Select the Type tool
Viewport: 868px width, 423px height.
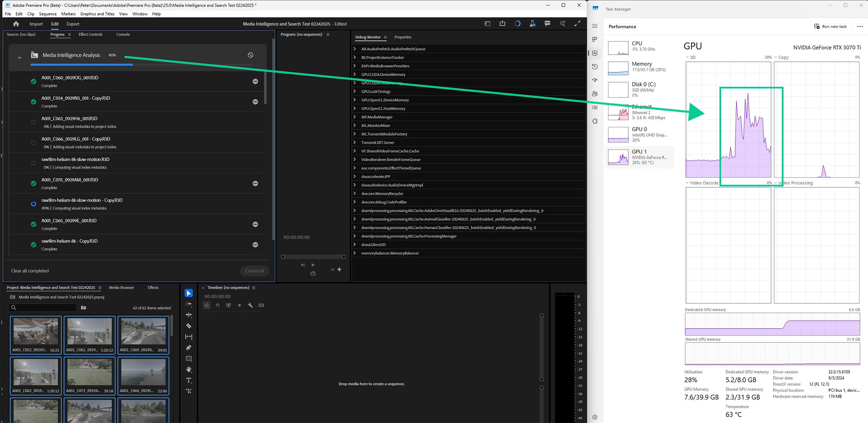coord(188,380)
